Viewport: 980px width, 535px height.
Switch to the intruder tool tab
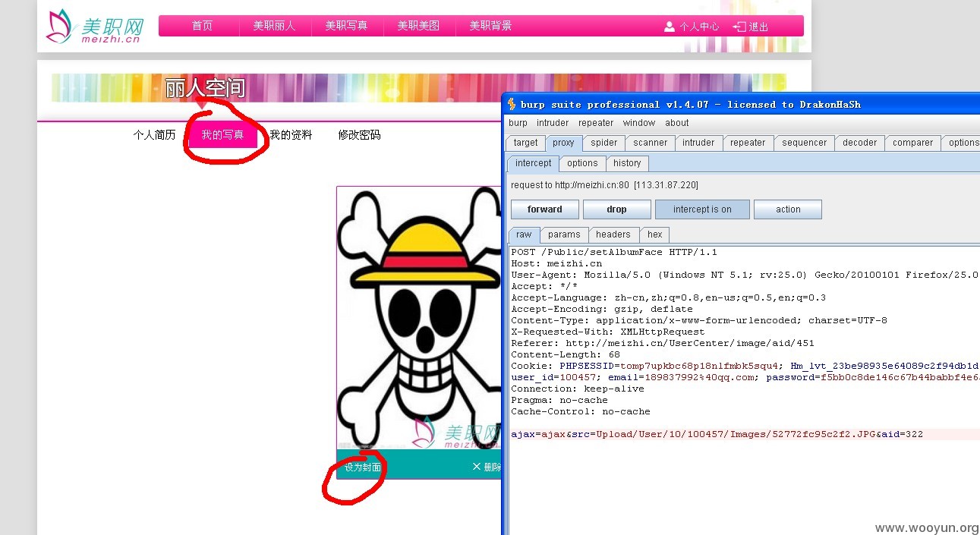698,143
